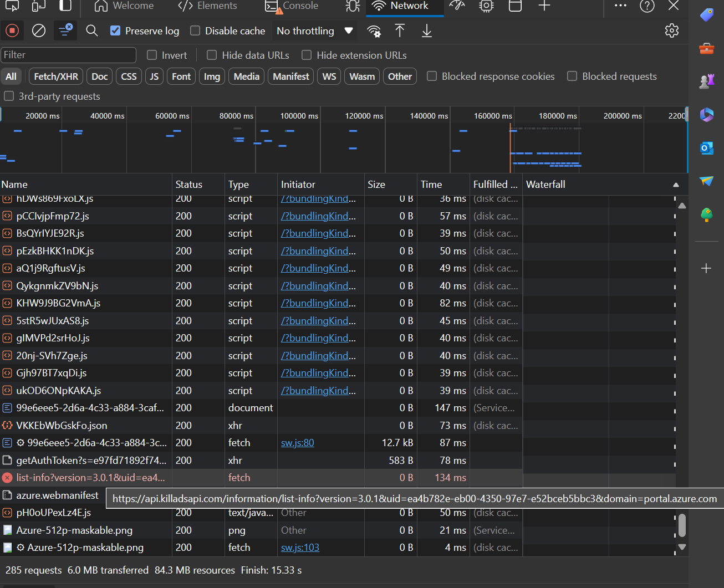Viewport: 724px width, 588px height.
Task: Customize sidebar with the plus button
Action: click(x=706, y=268)
